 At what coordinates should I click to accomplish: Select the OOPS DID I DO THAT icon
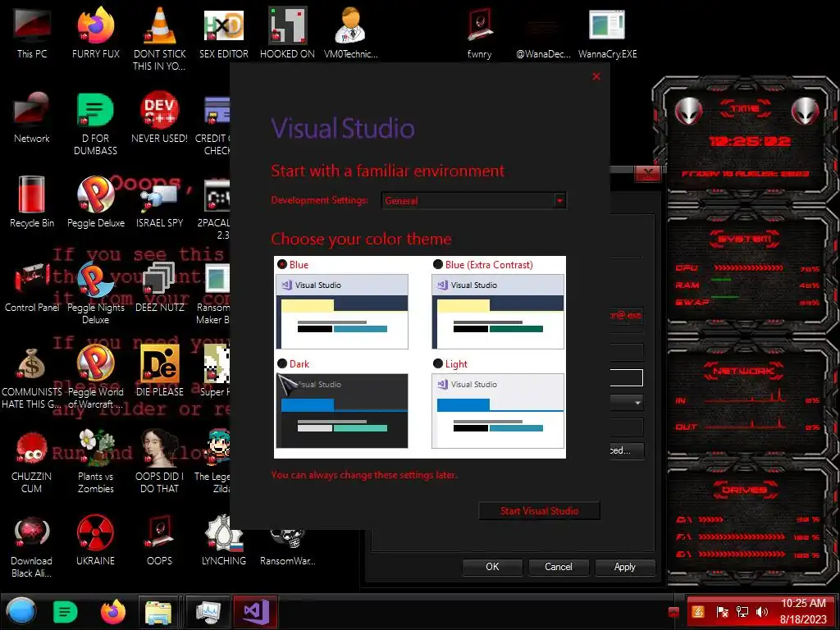(160, 462)
